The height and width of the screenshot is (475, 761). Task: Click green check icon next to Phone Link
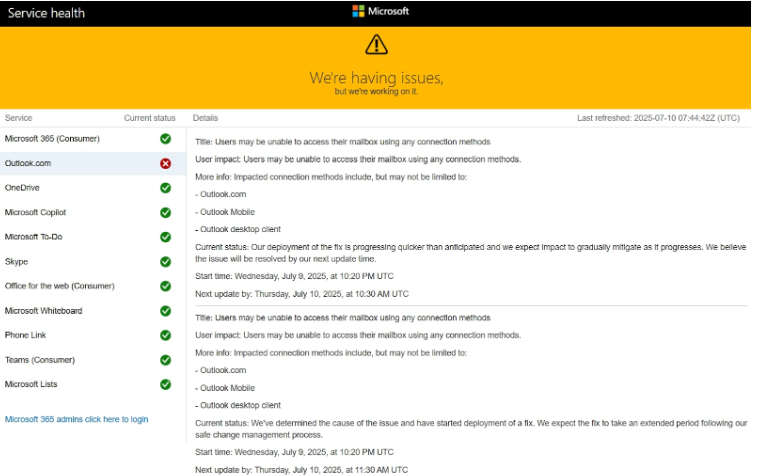click(165, 335)
